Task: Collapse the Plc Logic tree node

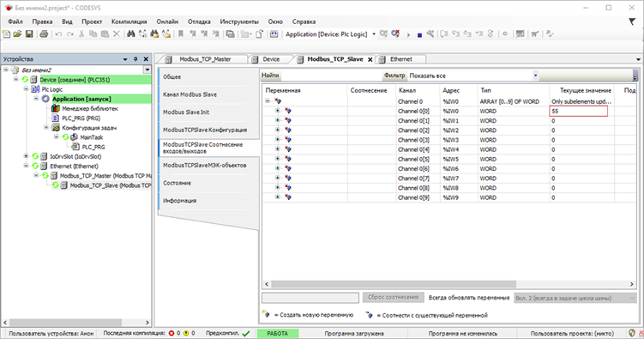Action: [x=26, y=89]
